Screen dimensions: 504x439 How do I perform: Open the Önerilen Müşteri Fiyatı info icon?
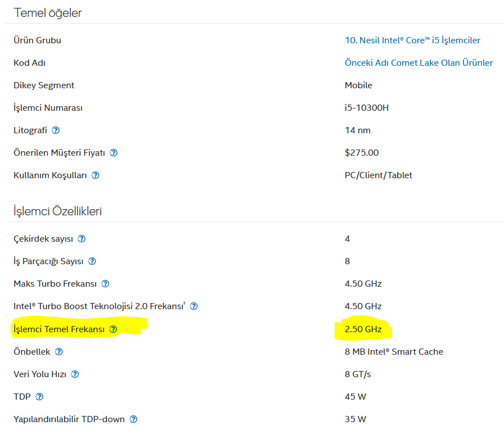click(114, 153)
